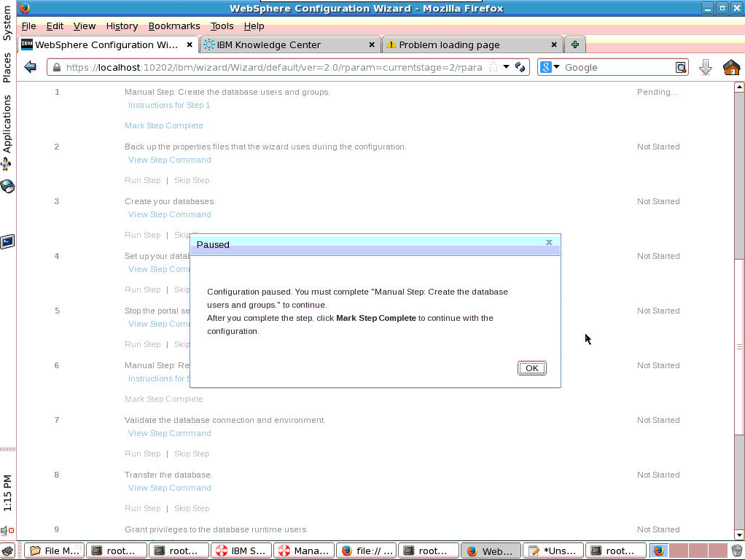Open the Help menu
Screen dimensions: 745x560
254,26
